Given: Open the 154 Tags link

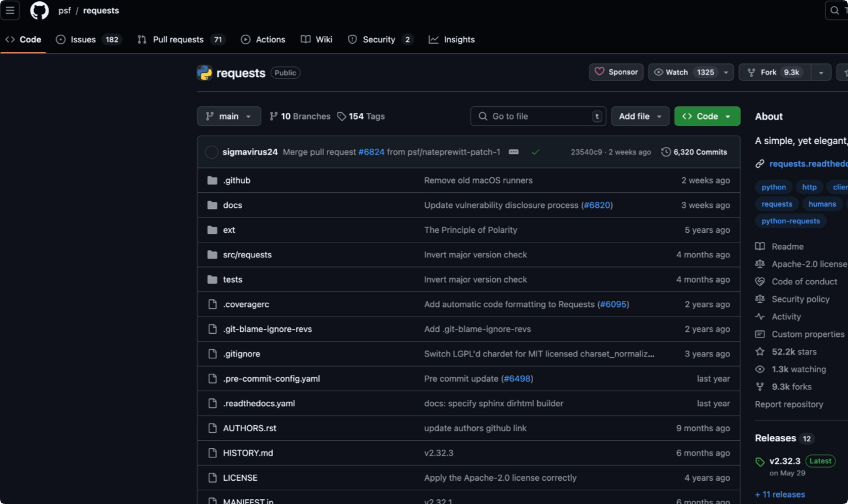Looking at the screenshot, I should [x=361, y=116].
